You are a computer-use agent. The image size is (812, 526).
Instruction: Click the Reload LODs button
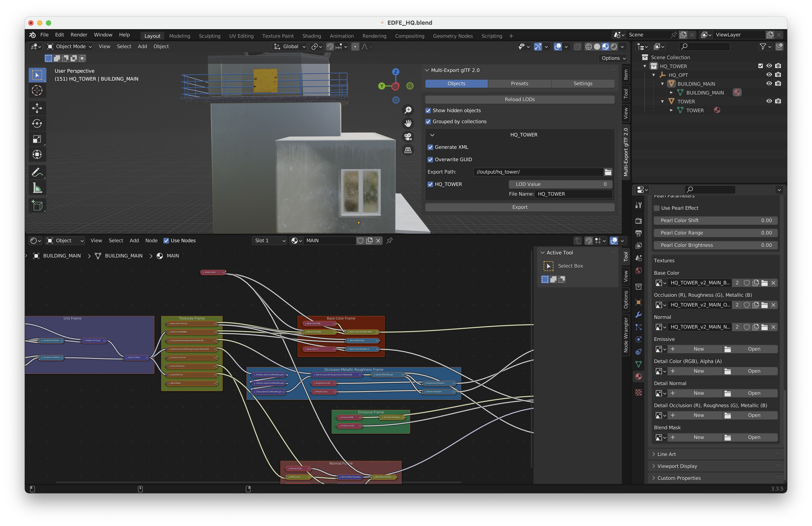[520, 99]
